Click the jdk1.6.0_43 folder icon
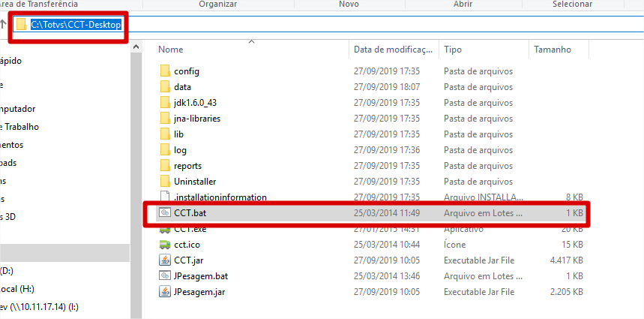This screenshot has height=319, width=644. click(x=165, y=102)
